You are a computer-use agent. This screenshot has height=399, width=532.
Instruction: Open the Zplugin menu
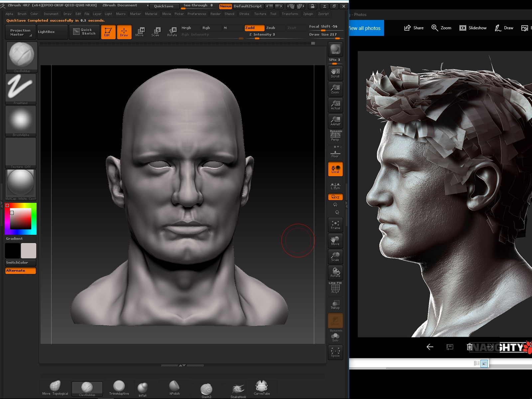coord(308,14)
